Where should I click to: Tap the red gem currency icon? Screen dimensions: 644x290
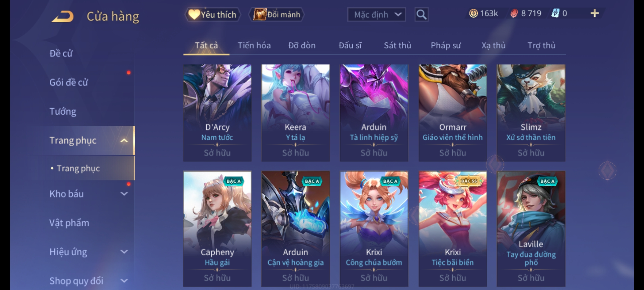[514, 13]
